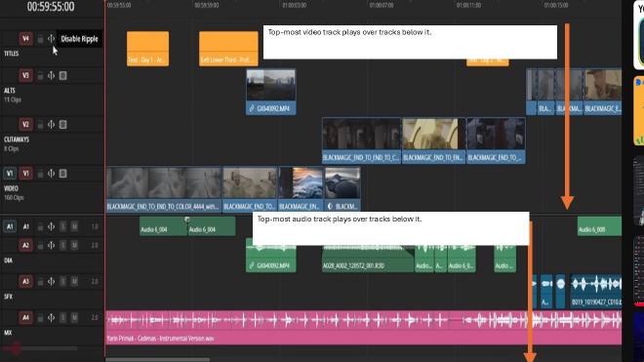Lock the V4 TITLES track
This screenshot has width=644, height=362.
click(x=40, y=39)
